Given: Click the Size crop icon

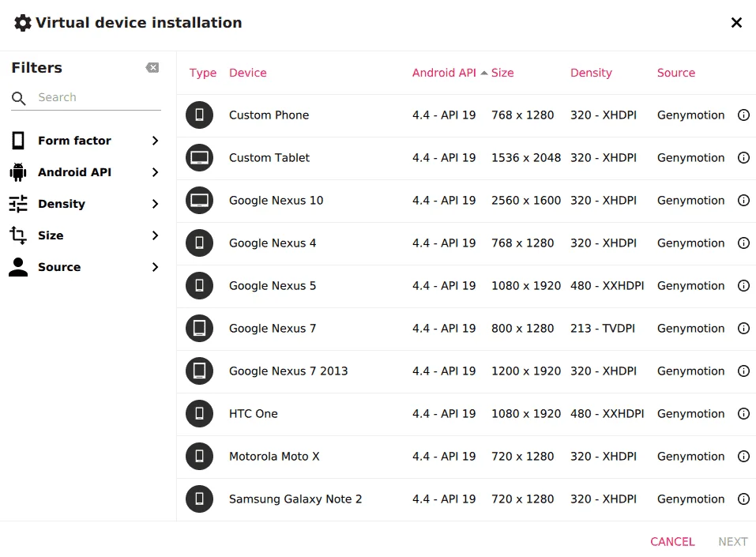Looking at the screenshot, I should coord(18,235).
